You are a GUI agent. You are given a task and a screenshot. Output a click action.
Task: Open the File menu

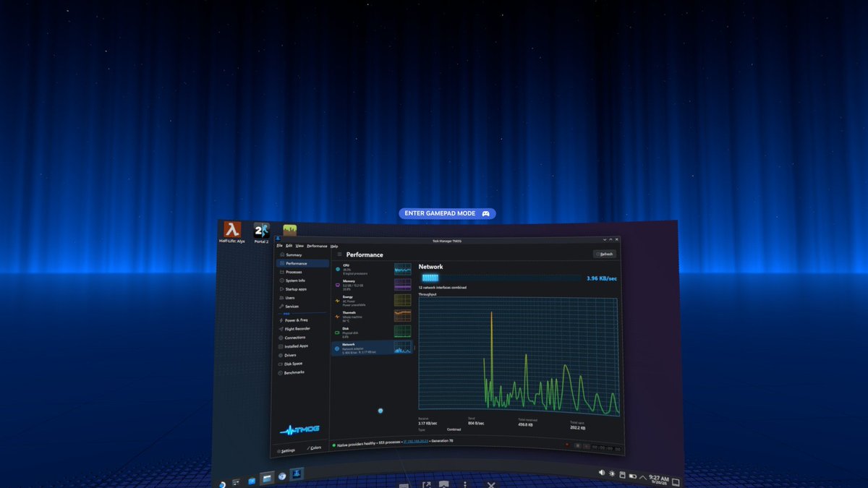tap(279, 246)
